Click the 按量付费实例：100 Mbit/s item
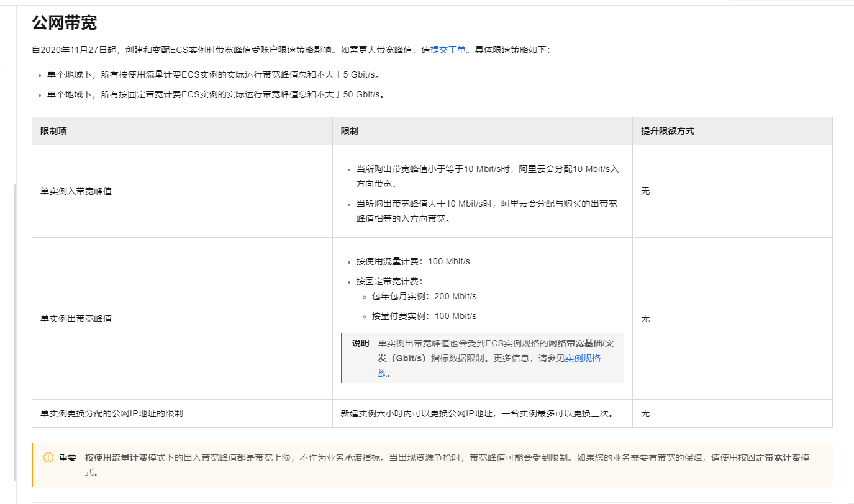 tap(424, 317)
